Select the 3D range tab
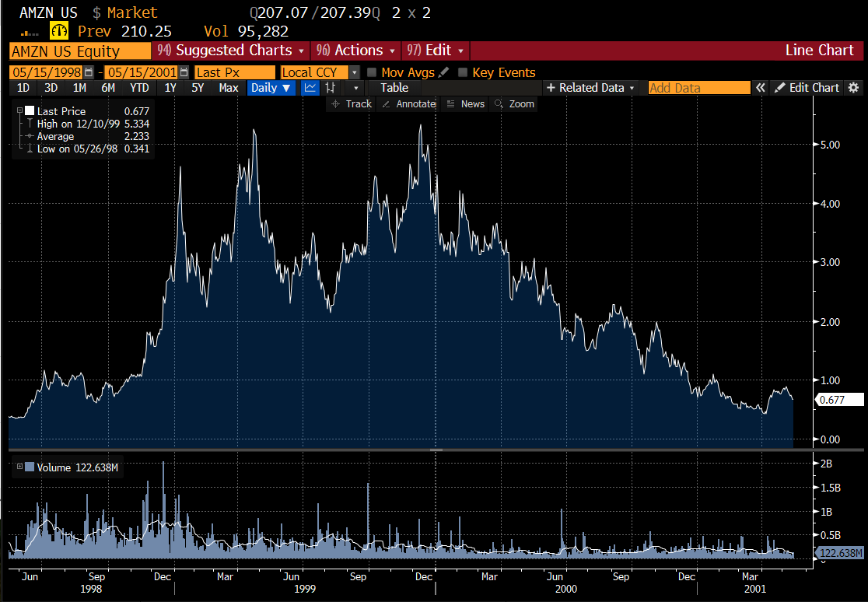Screen dimensions: 868x602 (51, 88)
